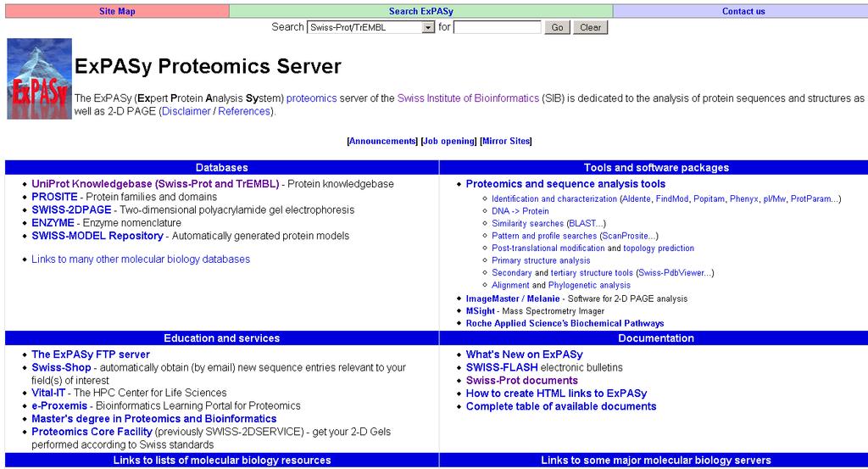Click the Clear search button
The image size is (868, 469).
(590, 27)
